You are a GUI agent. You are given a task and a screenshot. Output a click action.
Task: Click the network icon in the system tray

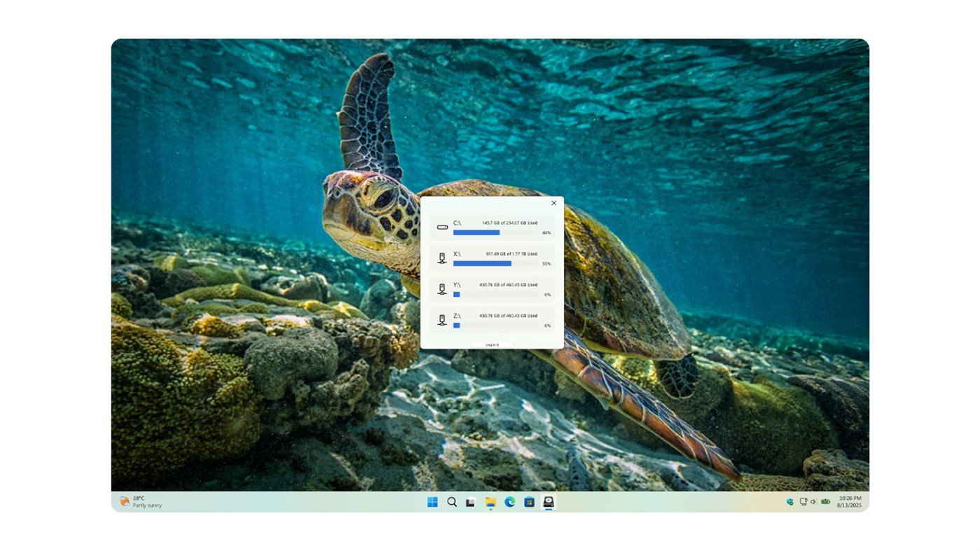click(x=802, y=501)
